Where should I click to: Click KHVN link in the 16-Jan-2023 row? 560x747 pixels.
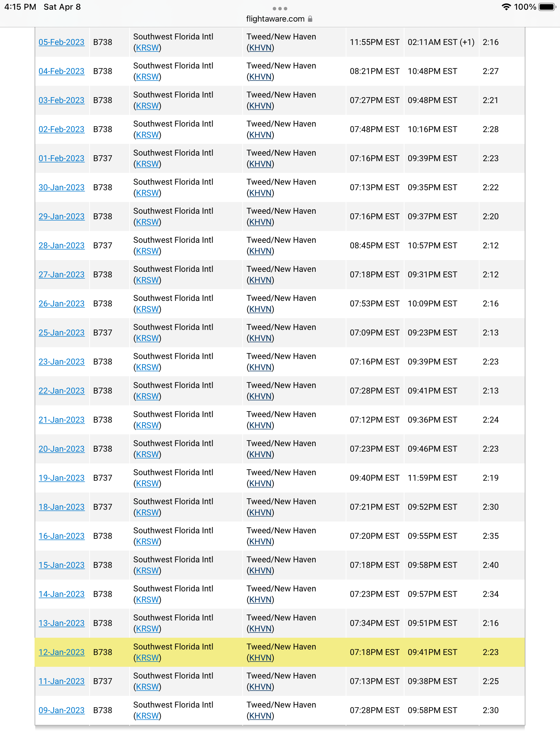coord(260,542)
